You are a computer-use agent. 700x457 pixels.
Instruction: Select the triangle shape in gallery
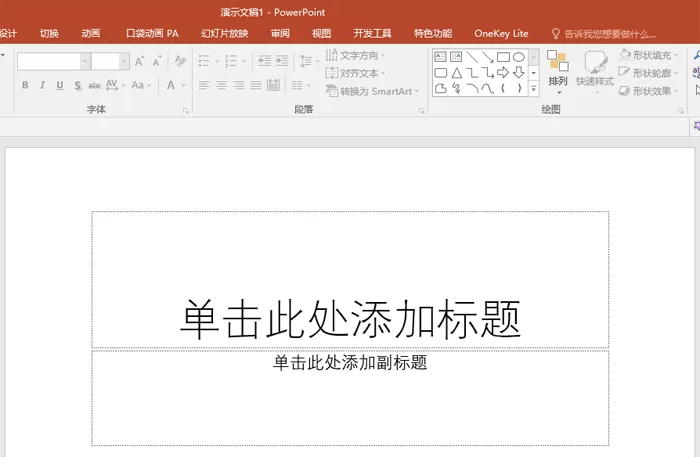pos(456,73)
